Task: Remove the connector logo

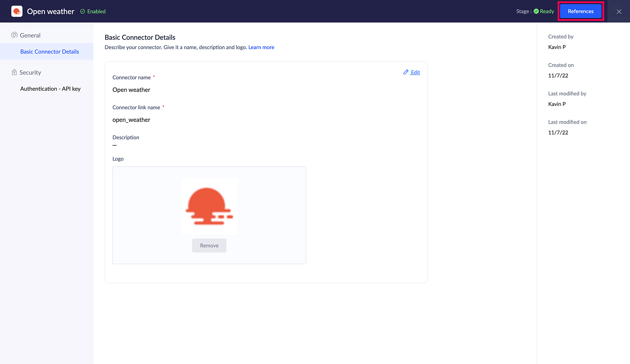Action: [x=209, y=245]
